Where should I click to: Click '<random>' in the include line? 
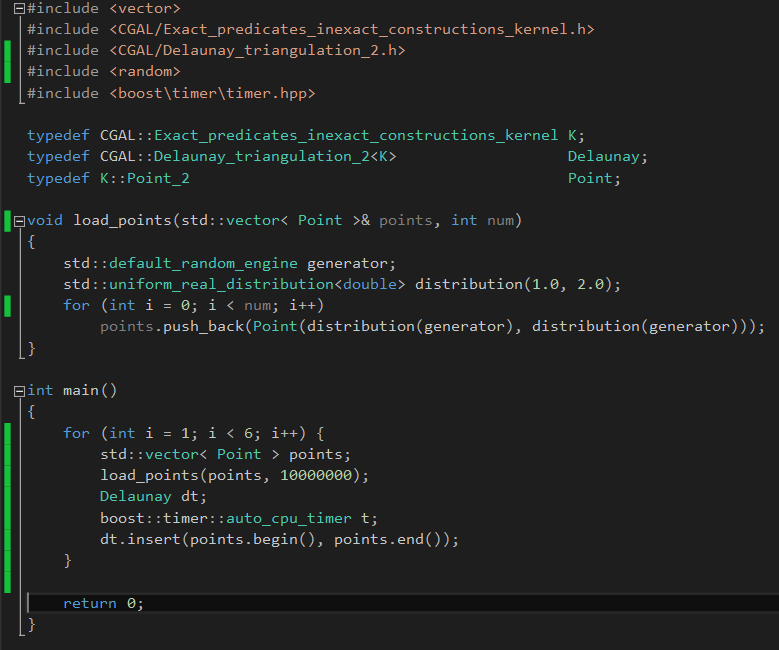point(145,72)
